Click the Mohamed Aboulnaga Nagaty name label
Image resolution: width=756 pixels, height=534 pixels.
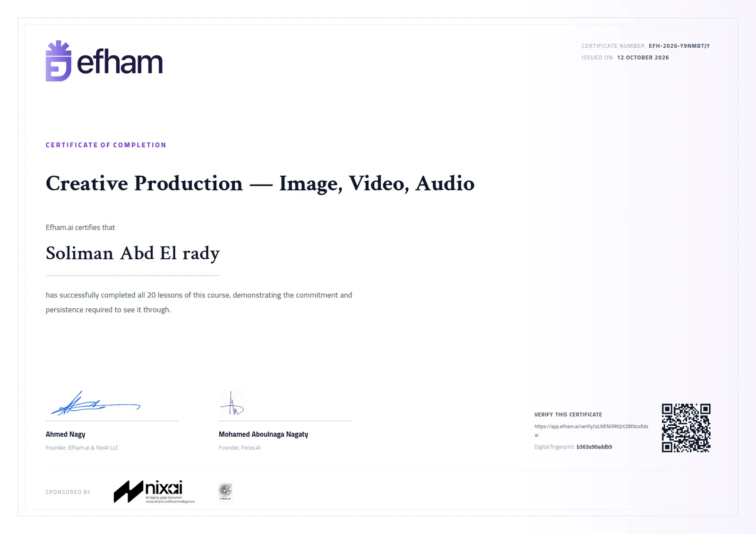(x=263, y=434)
